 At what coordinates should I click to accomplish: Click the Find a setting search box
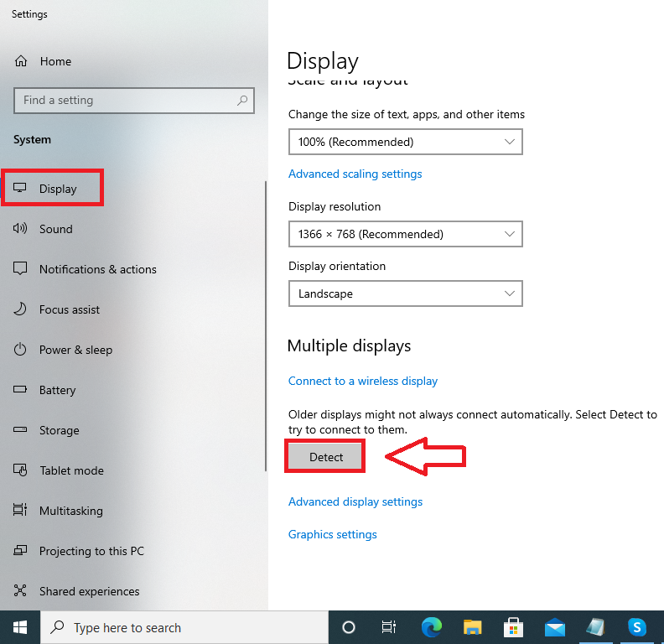point(134,101)
